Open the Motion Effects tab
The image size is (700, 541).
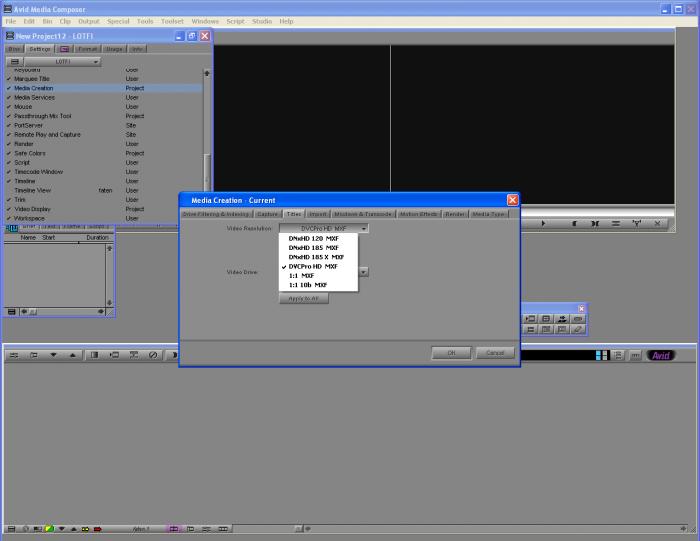419,214
